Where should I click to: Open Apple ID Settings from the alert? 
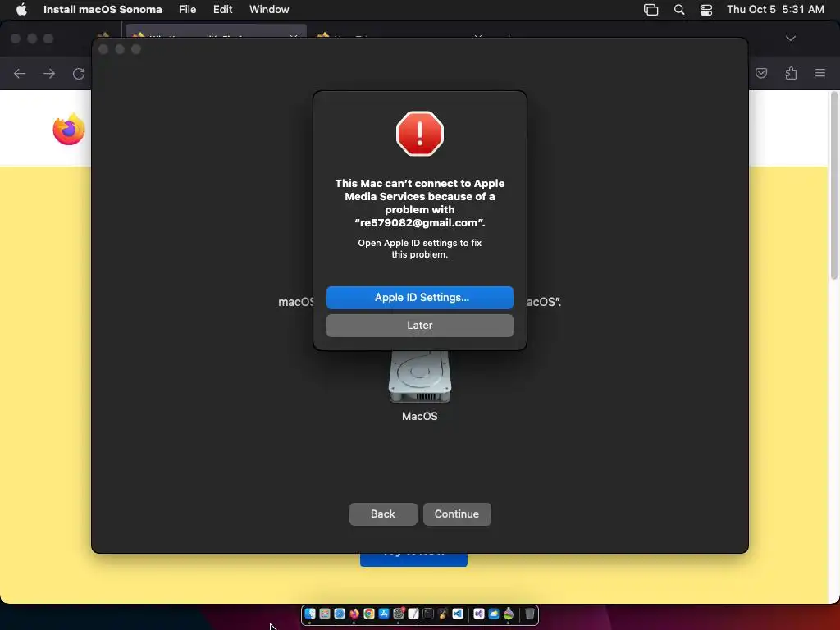pyautogui.click(x=419, y=297)
